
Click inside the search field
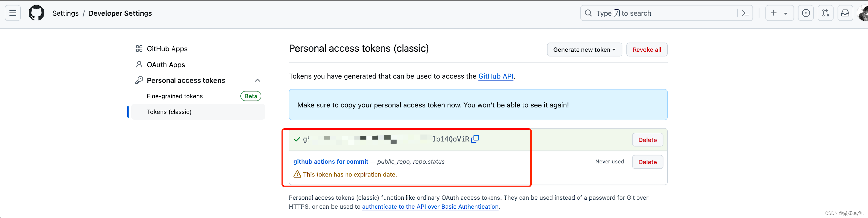(657, 13)
